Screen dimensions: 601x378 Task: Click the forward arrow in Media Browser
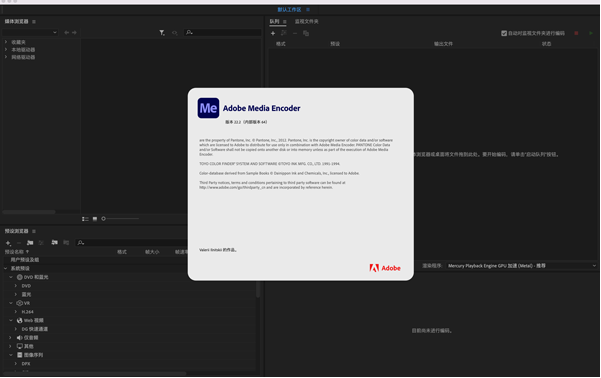(74, 33)
